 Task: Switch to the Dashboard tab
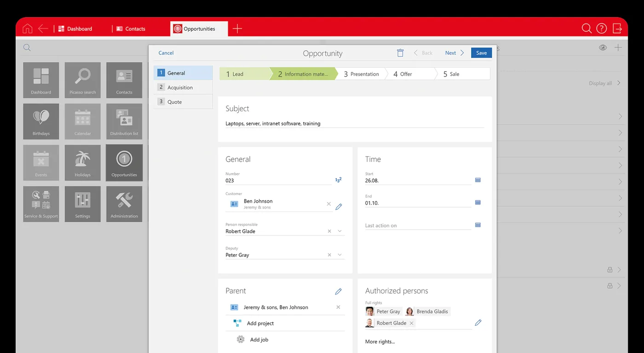coord(75,29)
